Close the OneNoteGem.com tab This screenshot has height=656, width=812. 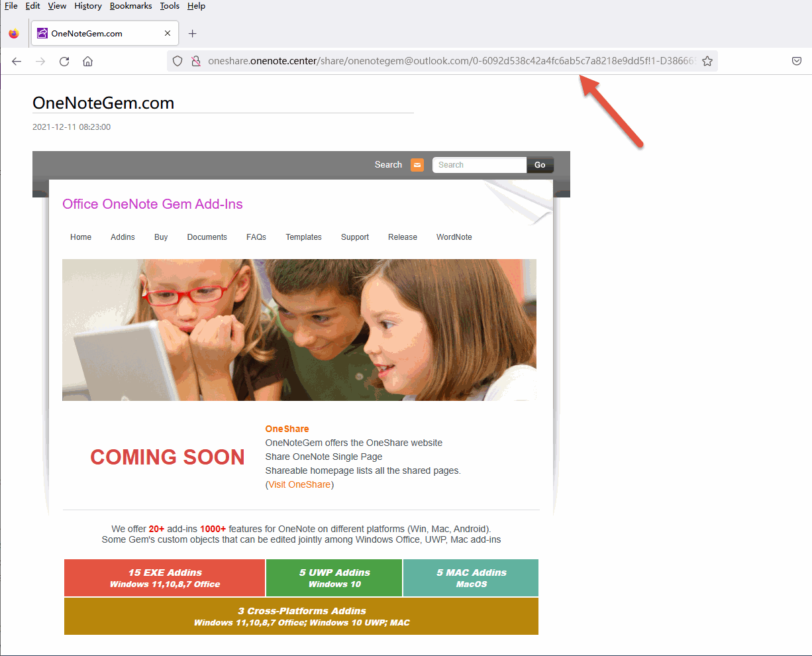pyautogui.click(x=168, y=33)
